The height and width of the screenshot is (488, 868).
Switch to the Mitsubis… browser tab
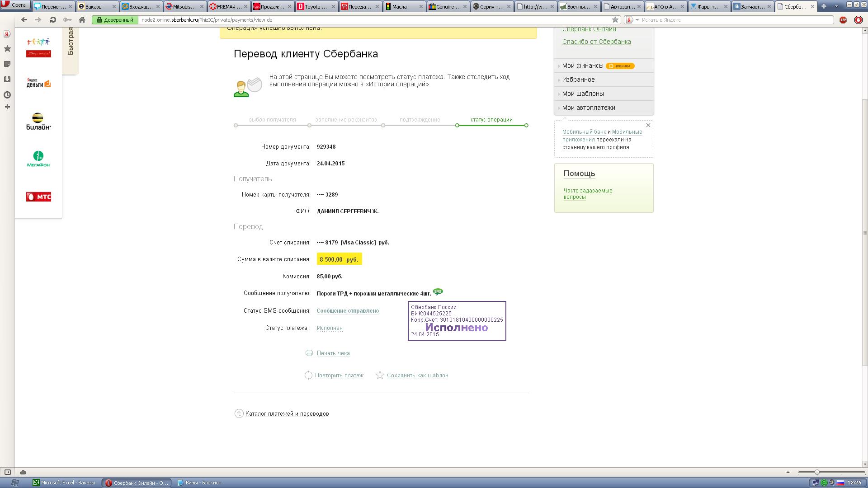pos(185,6)
